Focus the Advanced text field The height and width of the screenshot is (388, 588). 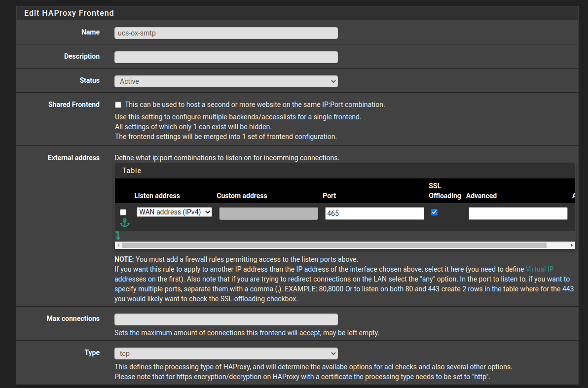tap(518, 213)
